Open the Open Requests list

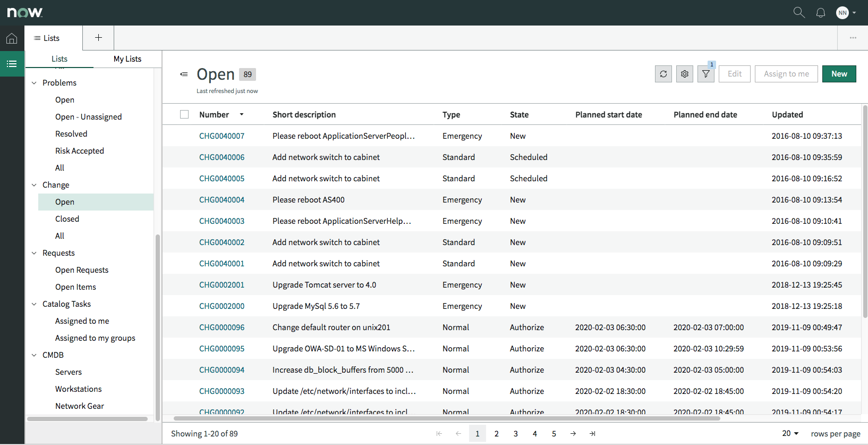tap(82, 270)
